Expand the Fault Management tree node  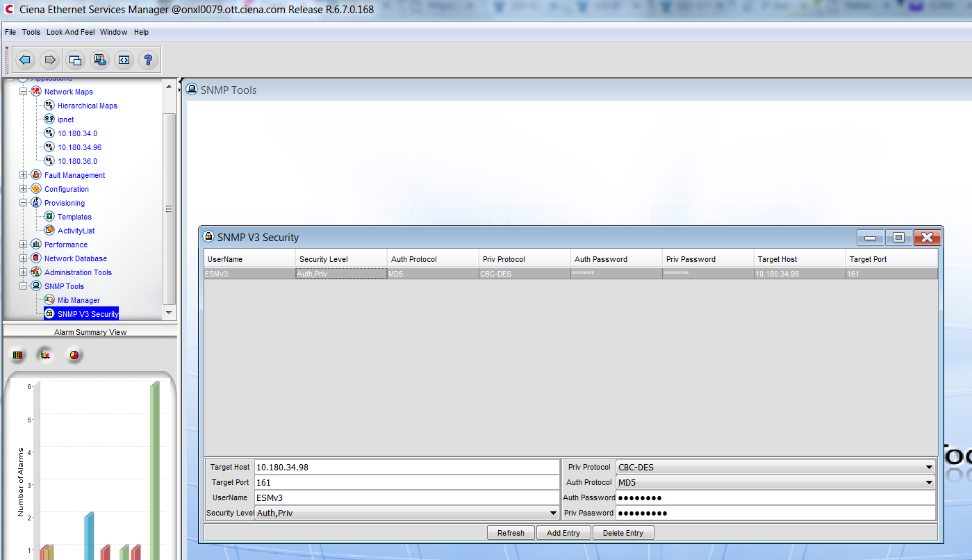click(24, 175)
